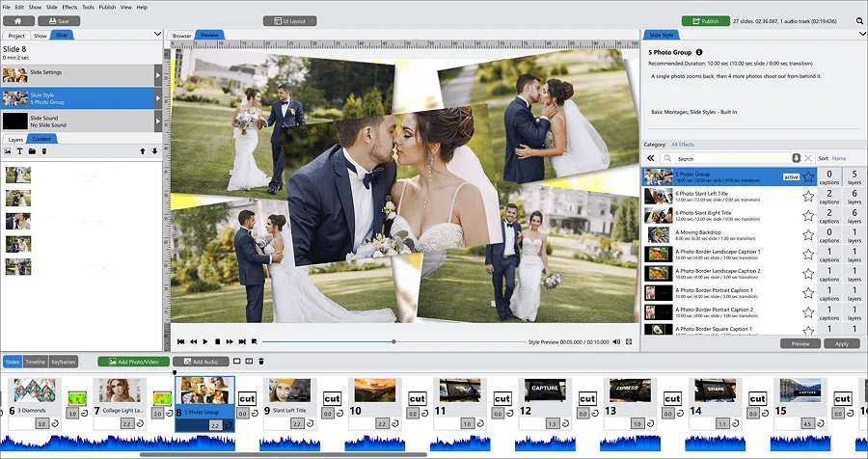Viewport: 868px width, 459px height.
Task: Switch to the Keyframes tab
Action: (x=63, y=362)
